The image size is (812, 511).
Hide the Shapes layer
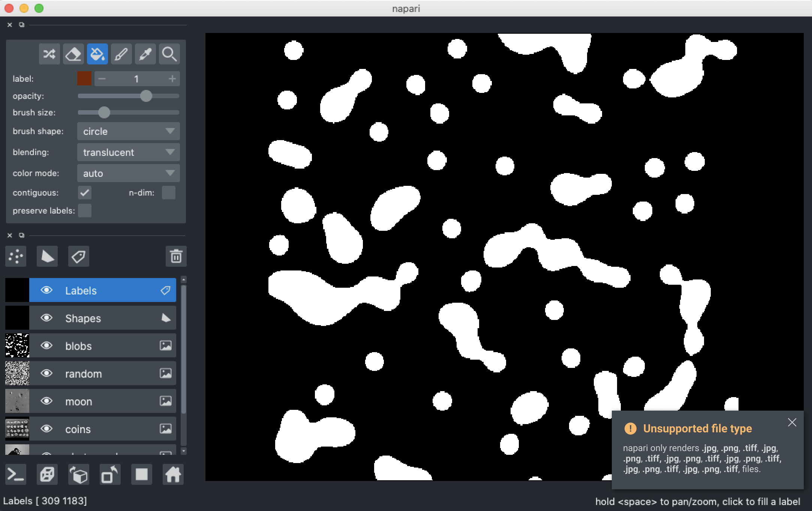[46, 318]
